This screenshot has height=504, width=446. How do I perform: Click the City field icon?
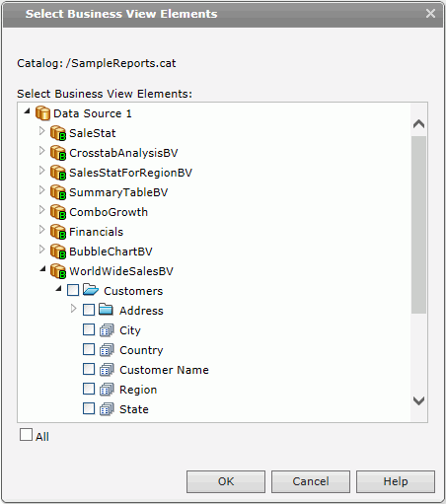pyautogui.click(x=107, y=330)
